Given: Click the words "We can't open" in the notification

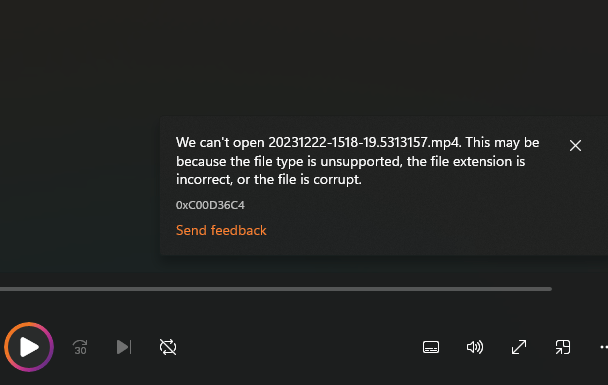Looking at the screenshot, I should click(220, 142).
